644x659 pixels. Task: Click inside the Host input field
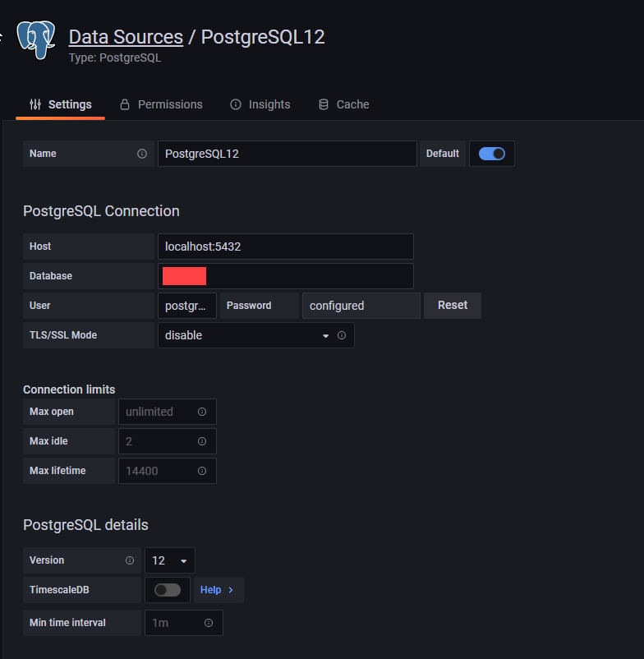click(286, 247)
